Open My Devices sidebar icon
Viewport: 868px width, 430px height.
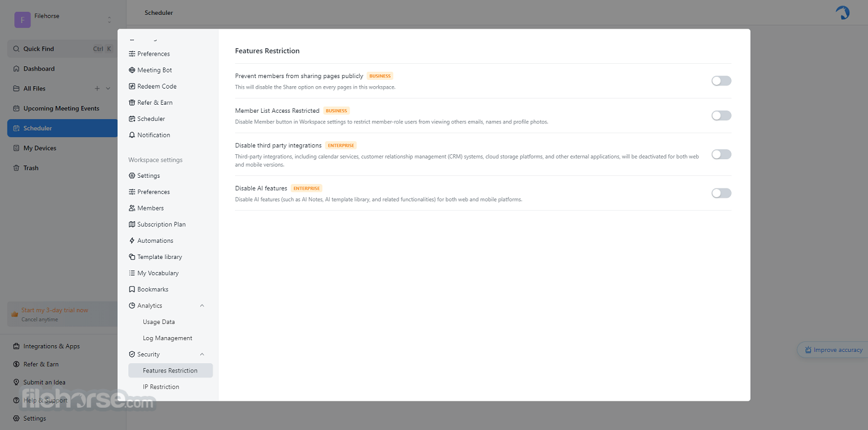point(17,148)
